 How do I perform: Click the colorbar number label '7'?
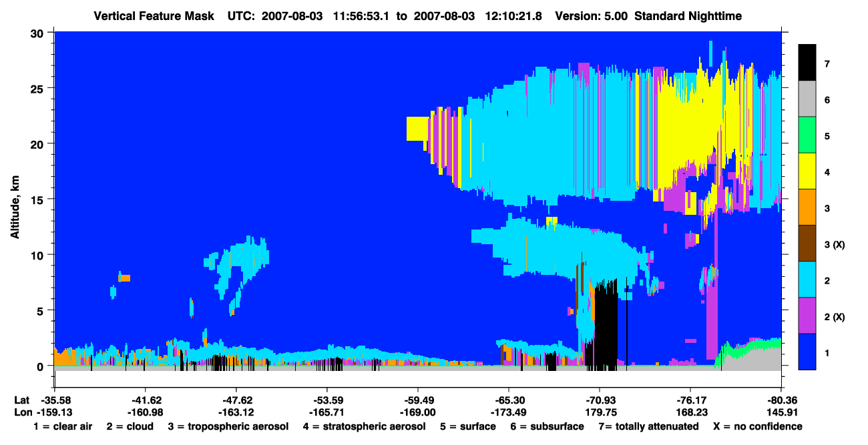(827, 63)
